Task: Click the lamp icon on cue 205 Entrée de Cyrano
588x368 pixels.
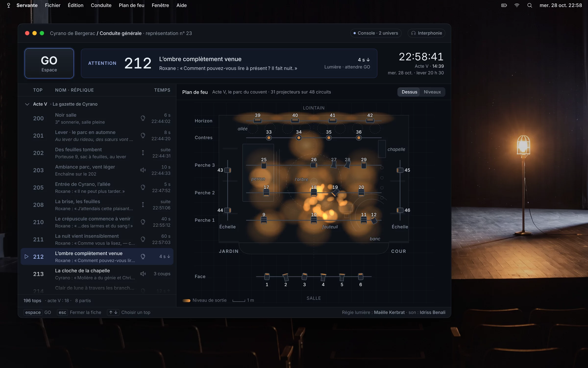Action: coord(143,187)
